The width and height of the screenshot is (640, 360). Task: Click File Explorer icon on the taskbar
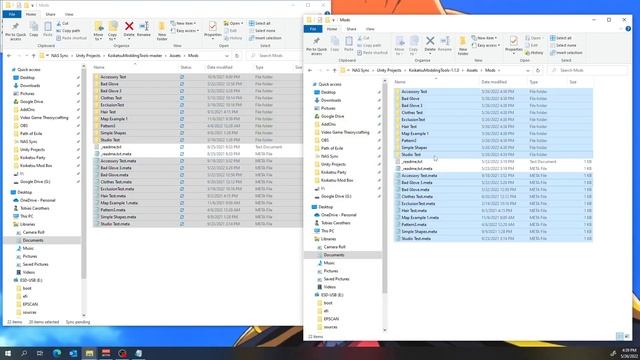coord(89,353)
